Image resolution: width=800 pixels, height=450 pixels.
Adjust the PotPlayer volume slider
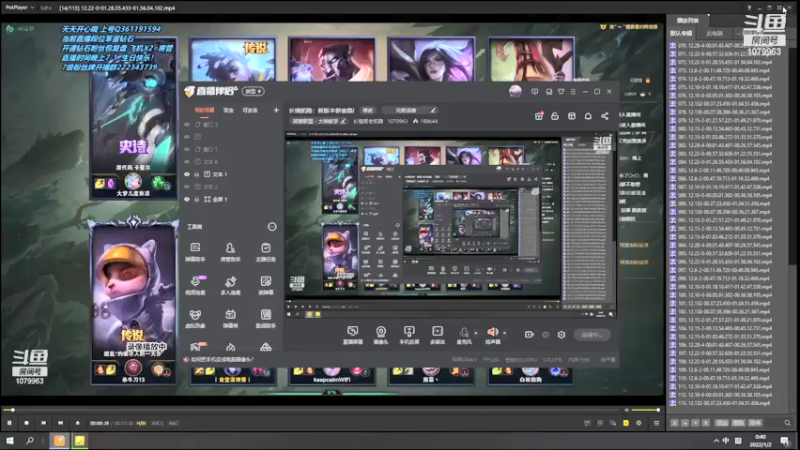click(645, 410)
